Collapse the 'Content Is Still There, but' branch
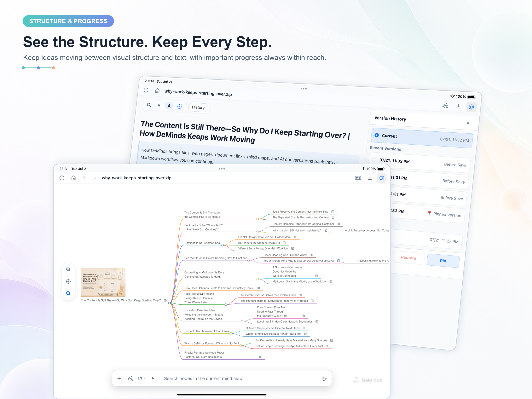 [x=257, y=219]
